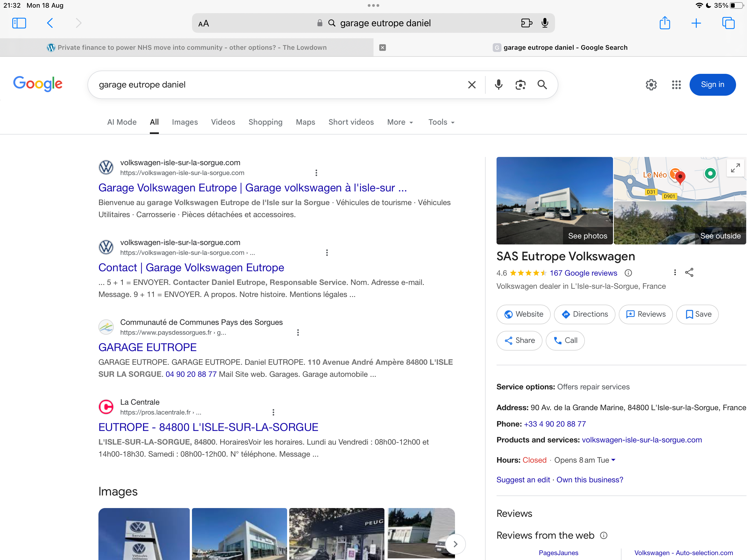Screen dimensions: 747x560
Task: Expand the map in knowledge panel
Action: tap(735, 168)
